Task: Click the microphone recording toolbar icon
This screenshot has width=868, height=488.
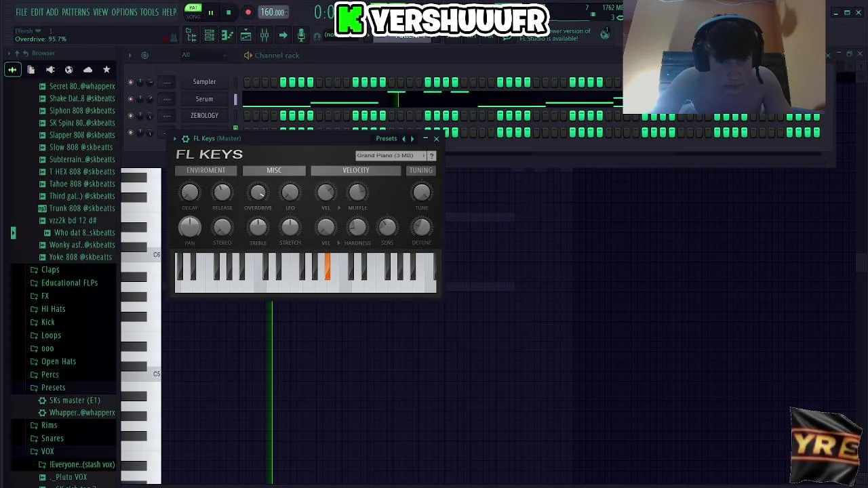Action: (301, 35)
